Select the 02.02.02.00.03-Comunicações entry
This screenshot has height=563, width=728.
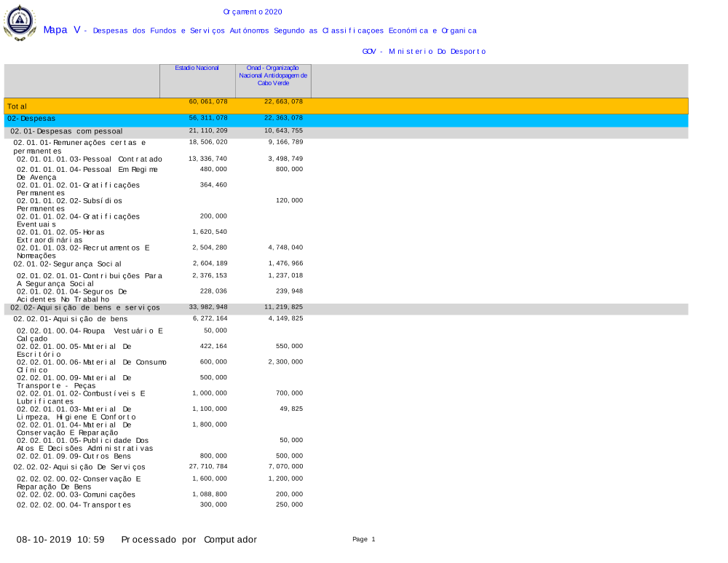[x=76, y=495]
